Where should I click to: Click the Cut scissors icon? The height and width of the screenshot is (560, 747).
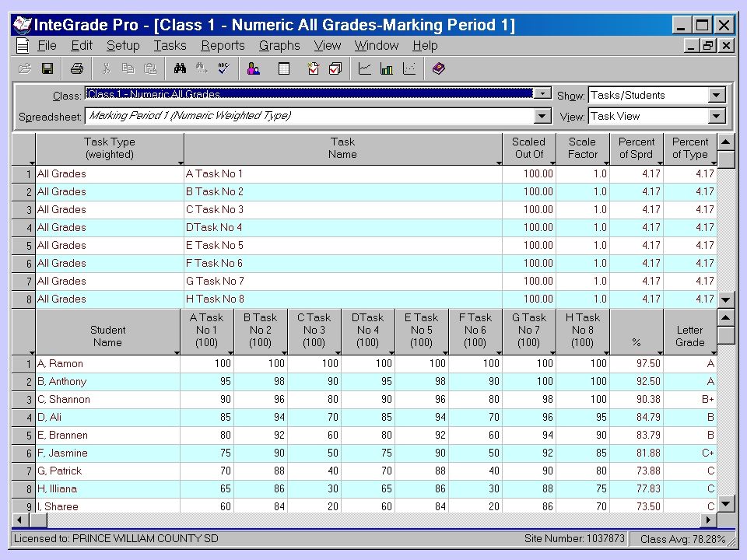coord(106,68)
